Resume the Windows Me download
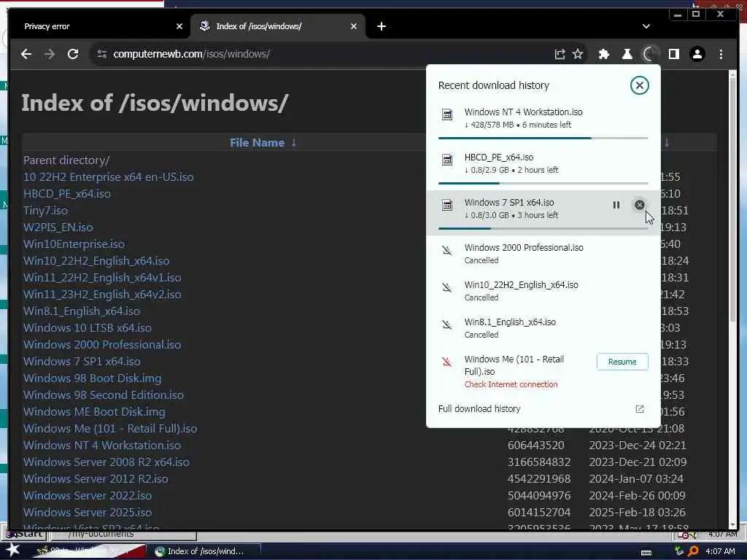 pyautogui.click(x=622, y=362)
